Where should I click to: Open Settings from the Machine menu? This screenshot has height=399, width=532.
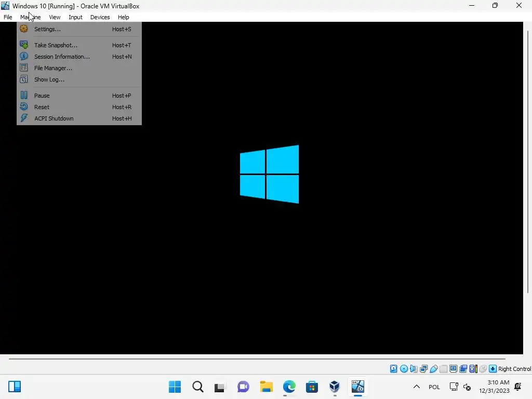79,29
